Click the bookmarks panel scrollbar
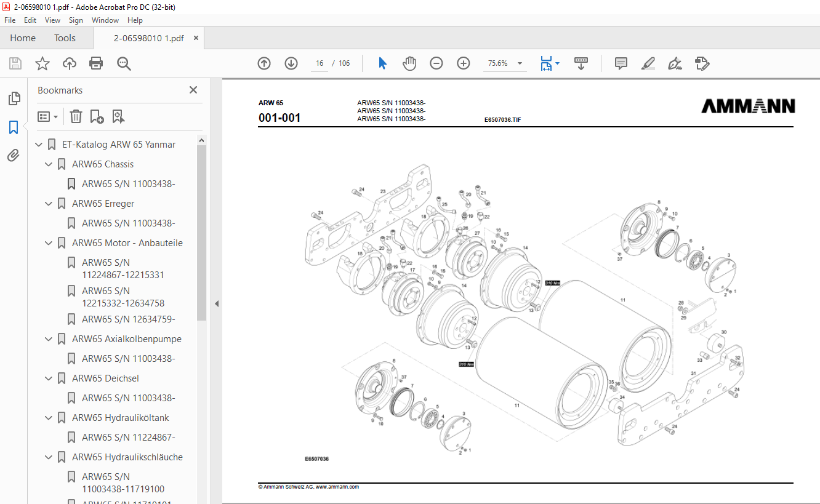Screen dimensions: 820x504 click(x=201, y=233)
